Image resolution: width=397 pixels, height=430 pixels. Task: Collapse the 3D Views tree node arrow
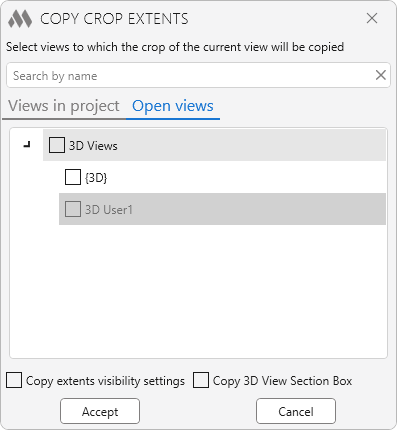click(x=27, y=145)
